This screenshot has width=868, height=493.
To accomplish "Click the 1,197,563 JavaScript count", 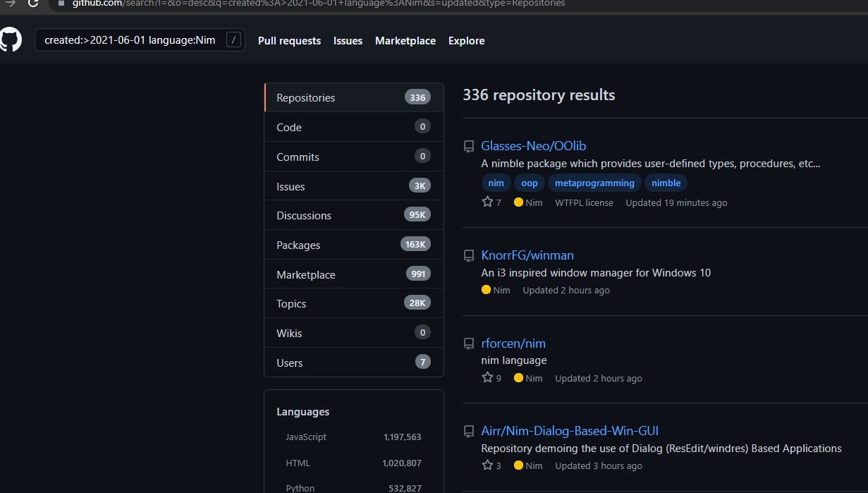I will (403, 437).
